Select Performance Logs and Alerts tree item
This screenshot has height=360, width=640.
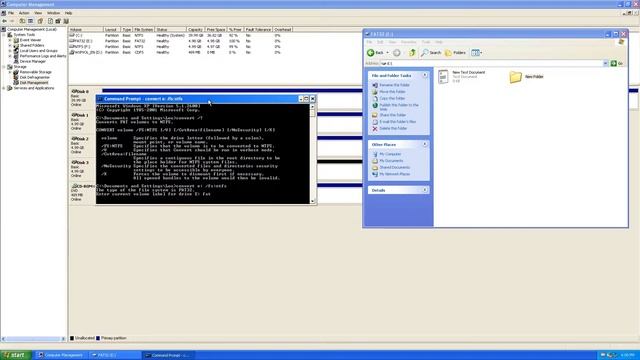pos(43,56)
